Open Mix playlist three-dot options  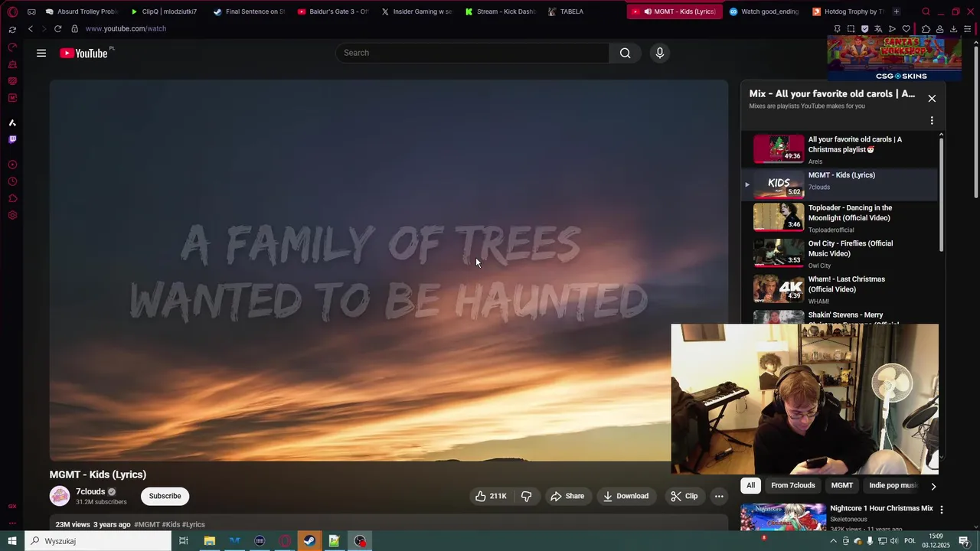932,120
